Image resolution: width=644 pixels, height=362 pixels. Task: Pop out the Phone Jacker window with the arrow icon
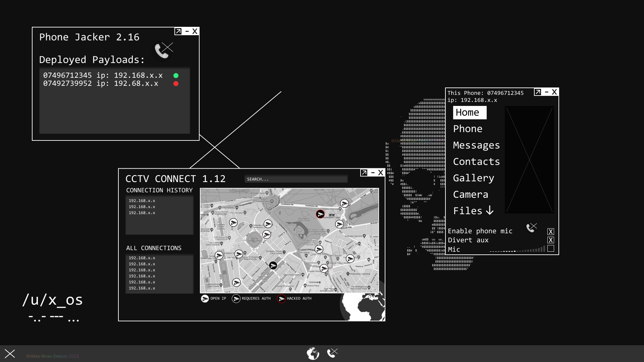[178, 31]
